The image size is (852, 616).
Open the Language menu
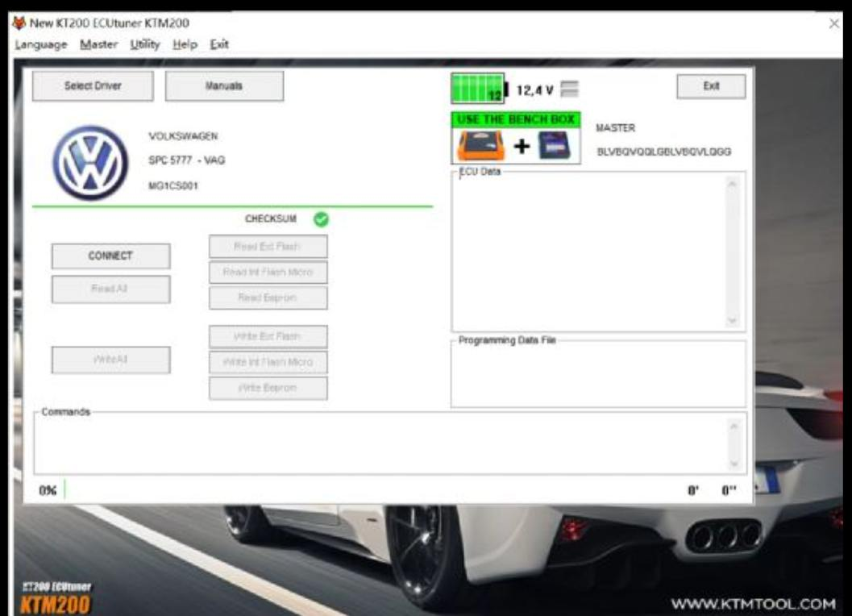tap(41, 44)
